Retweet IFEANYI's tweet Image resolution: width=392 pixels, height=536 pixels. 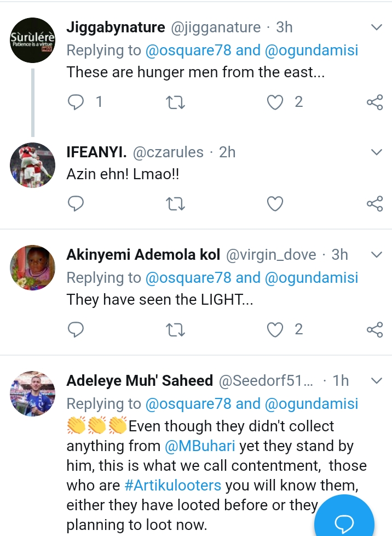[x=175, y=204]
